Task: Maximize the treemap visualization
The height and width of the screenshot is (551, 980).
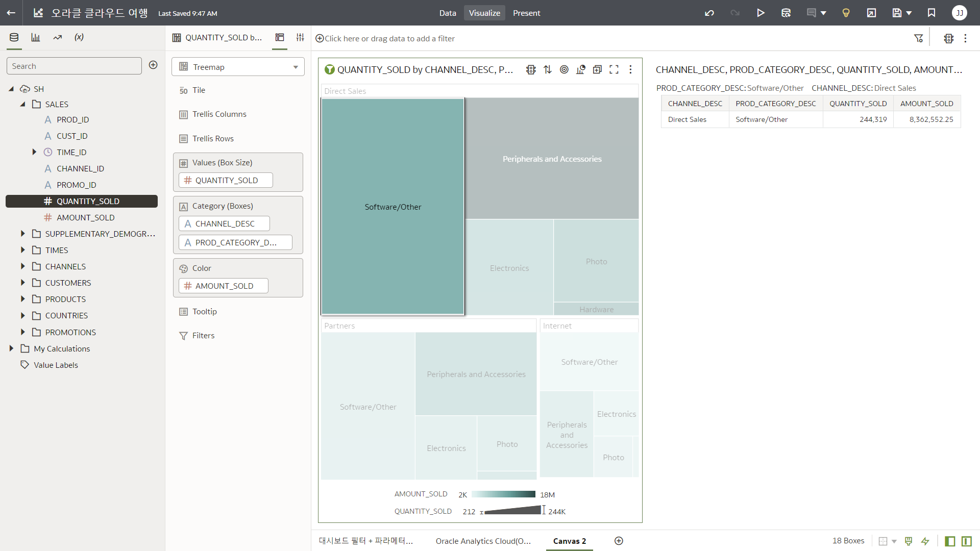Action: (x=614, y=69)
